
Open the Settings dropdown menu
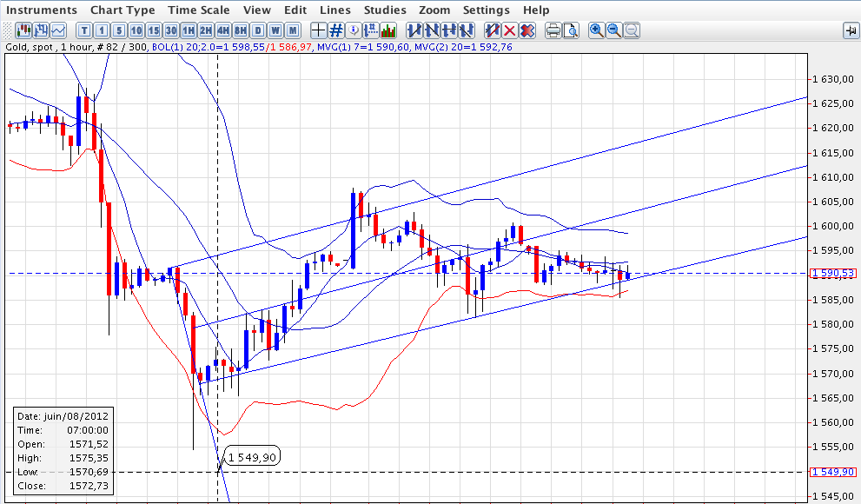point(486,10)
